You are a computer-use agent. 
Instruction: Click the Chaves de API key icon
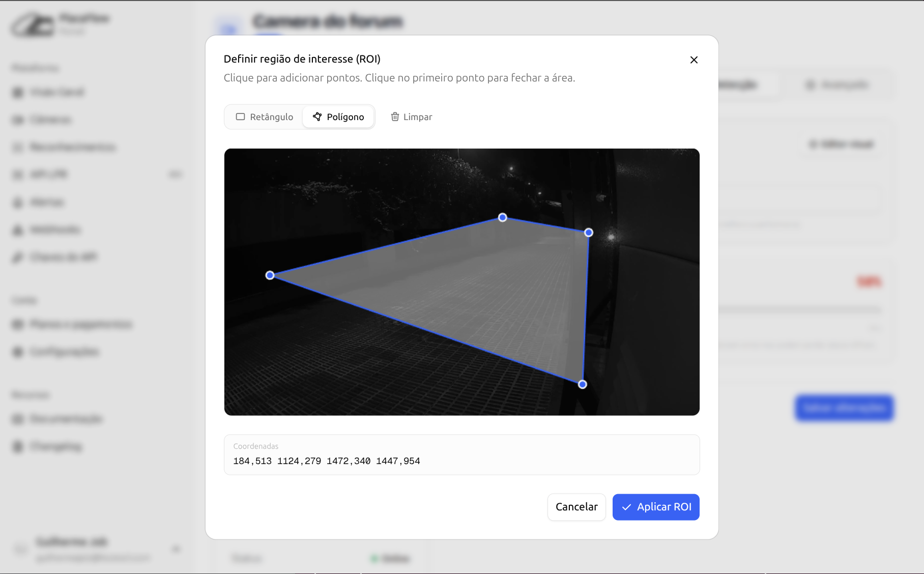point(18,257)
